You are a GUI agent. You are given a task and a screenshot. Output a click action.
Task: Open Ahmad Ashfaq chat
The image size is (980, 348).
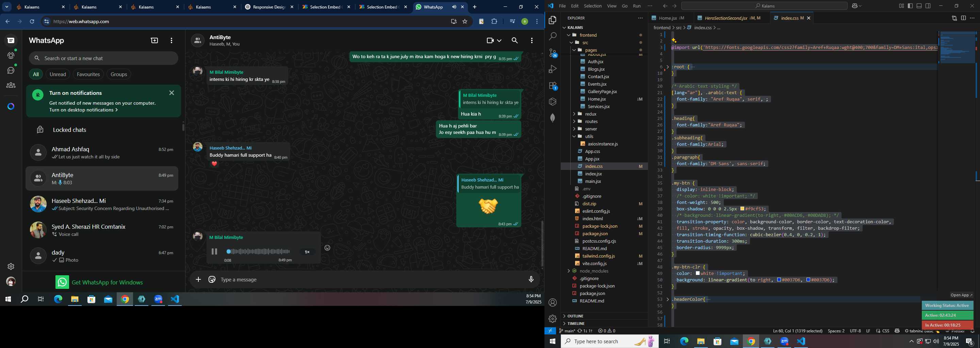click(x=102, y=153)
